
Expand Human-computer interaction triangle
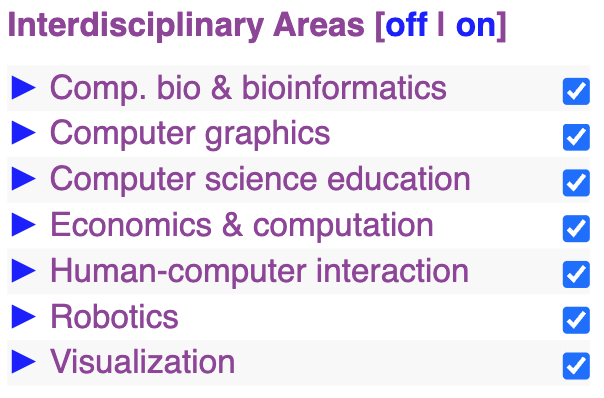coord(23,270)
